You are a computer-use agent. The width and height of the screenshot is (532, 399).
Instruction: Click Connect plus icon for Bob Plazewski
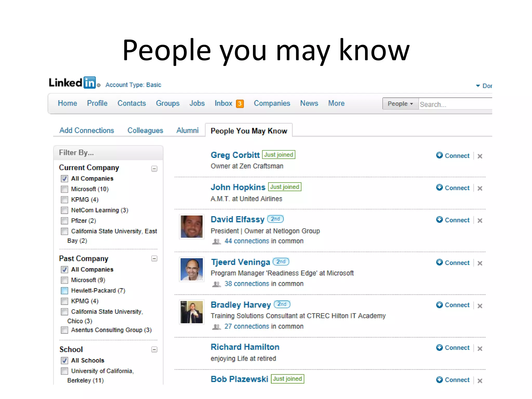click(439, 380)
